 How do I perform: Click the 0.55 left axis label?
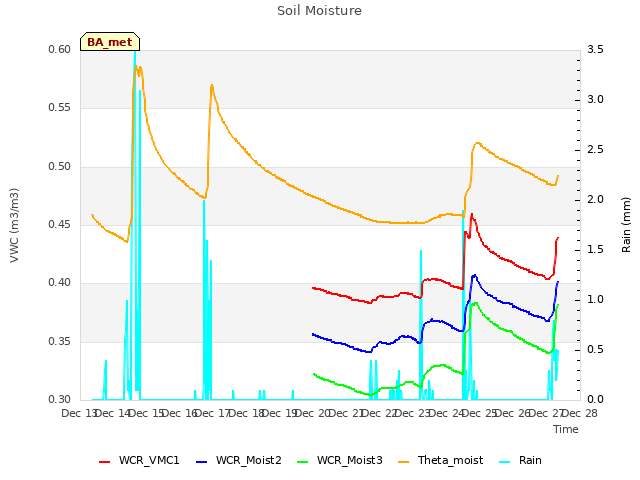pos(60,108)
